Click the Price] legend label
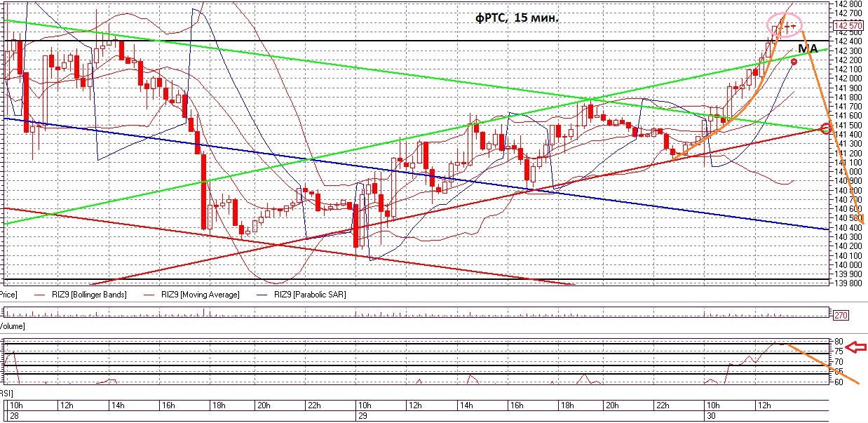This screenshot has width=868, height=423. coord(8,295)
